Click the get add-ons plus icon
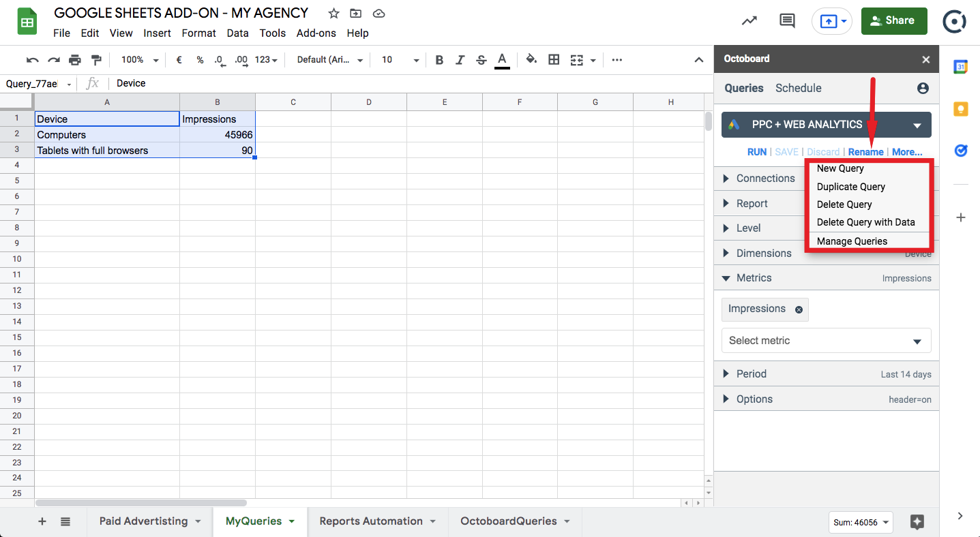 [x=960, y=217]
